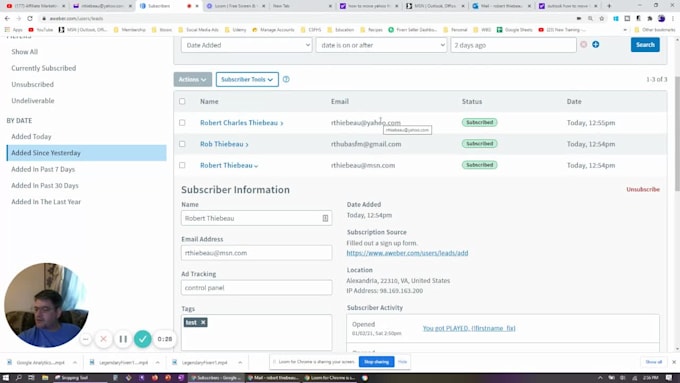The height and width of the screenshot is (383, 680).
Task: Click the browser zoom magnifier icon
Action: click(590, 18)
